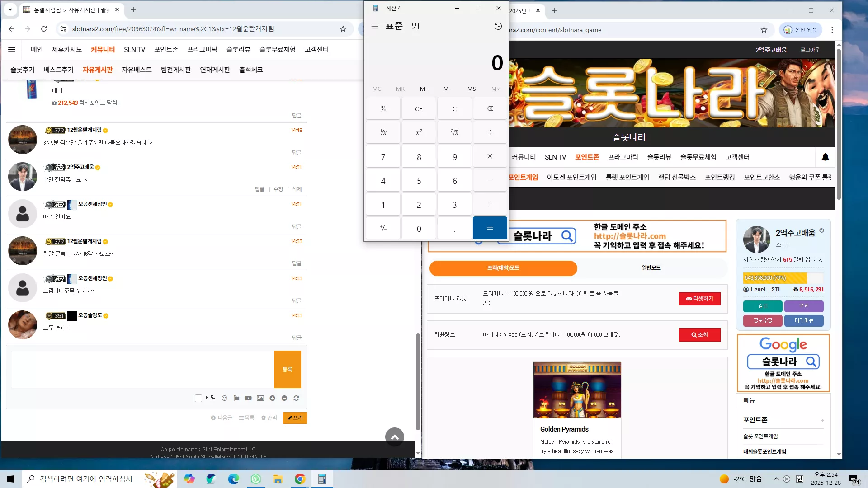Viewport: 868px width, 488px height.
Task: Open the calculator navigation hamburger menu
Action: tap(375, 26)
